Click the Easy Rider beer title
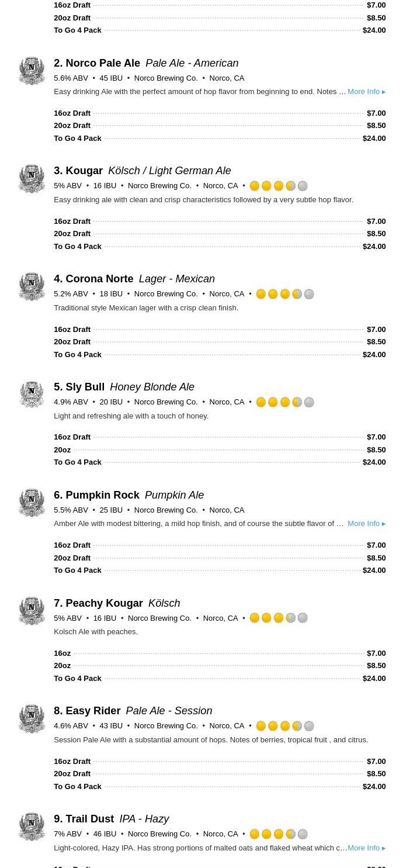This screenshot has height=868, width=403. pyautogui.click(x=93, y=711)
